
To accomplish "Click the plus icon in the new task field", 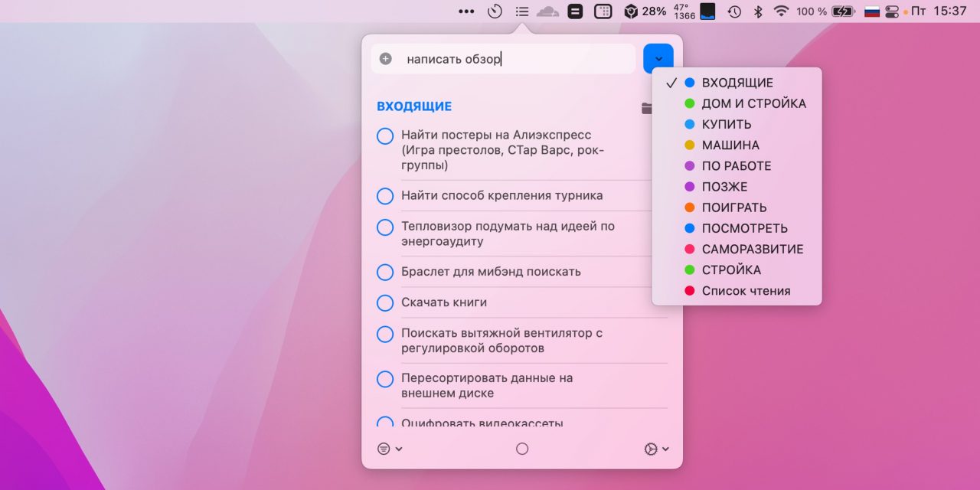I will pos(386,58).
